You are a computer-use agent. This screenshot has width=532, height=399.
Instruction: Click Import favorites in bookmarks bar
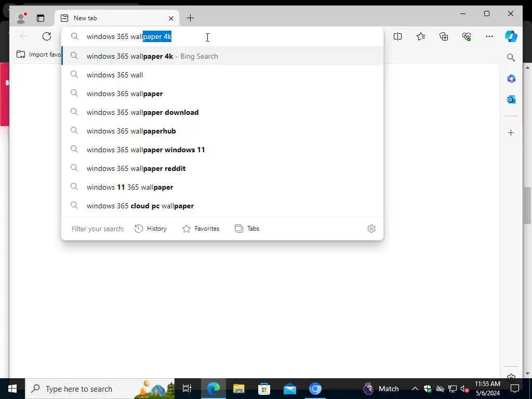[38, 55]
